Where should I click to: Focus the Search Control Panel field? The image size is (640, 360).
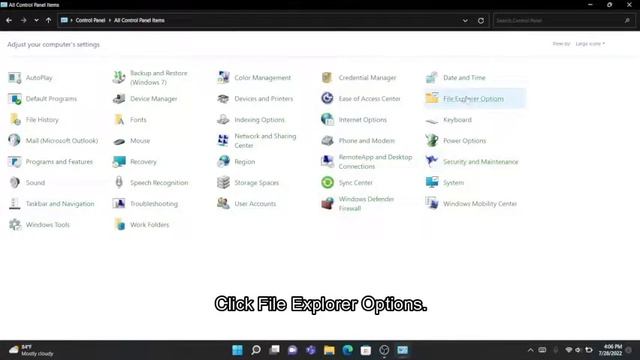pos(564,20)
